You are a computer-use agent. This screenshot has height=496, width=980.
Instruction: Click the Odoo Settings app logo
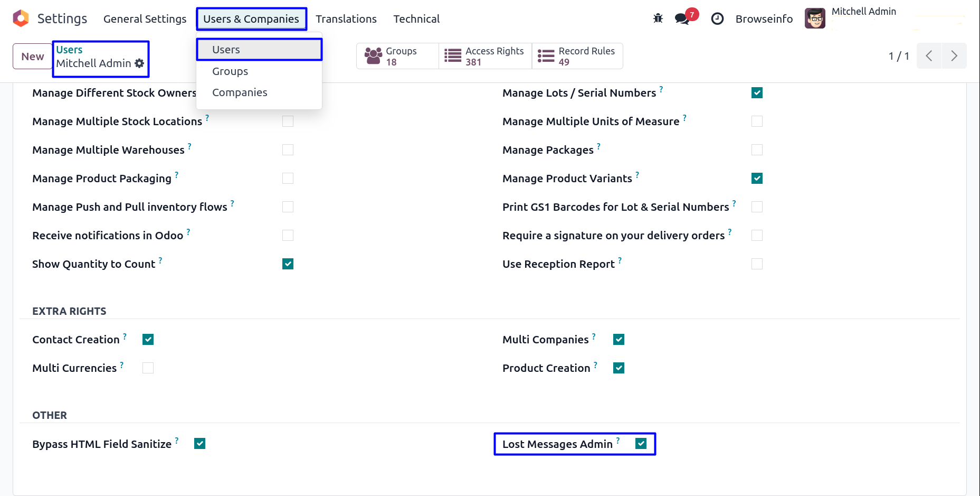click(x=21, y=18)
